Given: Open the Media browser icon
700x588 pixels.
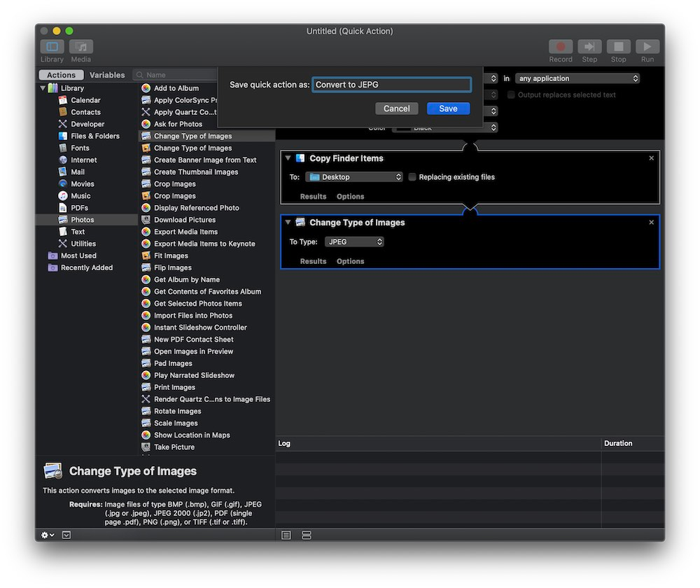Looking at the screenshot, I should pyautogui.click(x=81, y=47).
